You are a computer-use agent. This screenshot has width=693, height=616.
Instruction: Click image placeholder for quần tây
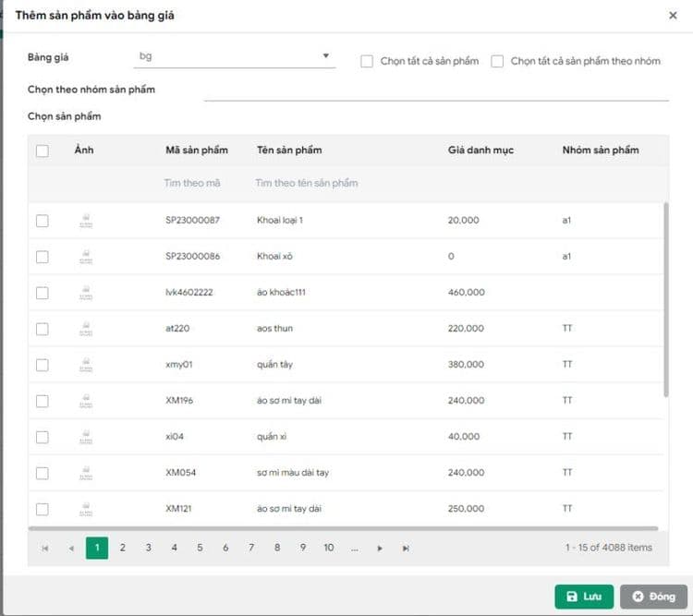86,365
